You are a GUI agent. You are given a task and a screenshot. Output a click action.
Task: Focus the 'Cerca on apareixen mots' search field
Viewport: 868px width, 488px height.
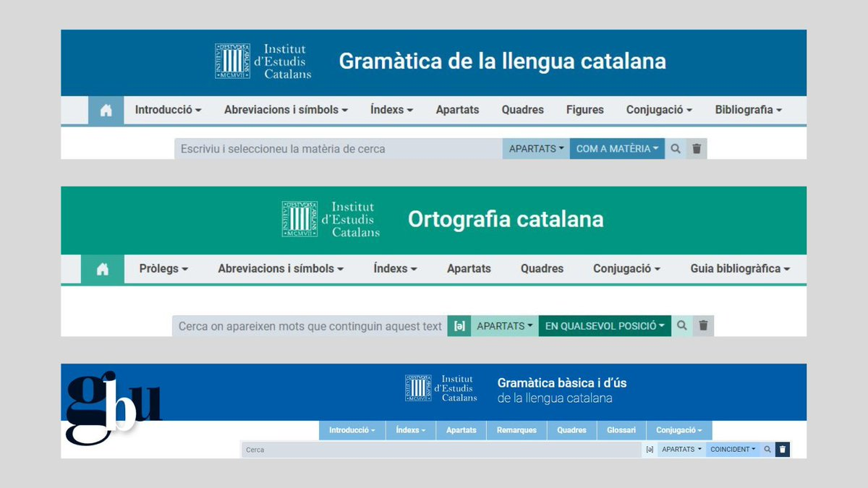pos(310,326)
